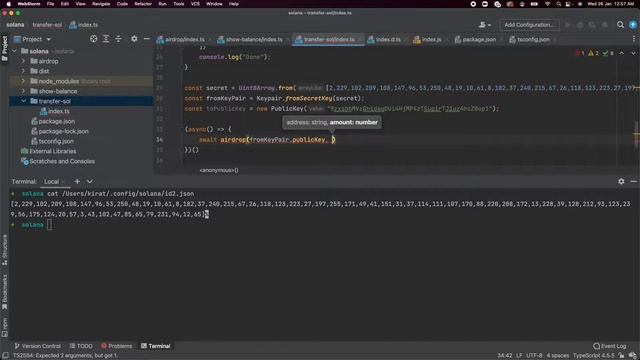The height and width of the screenshot is (360, 640).
Task: Open TODO tool window
Action: [81, 346]
